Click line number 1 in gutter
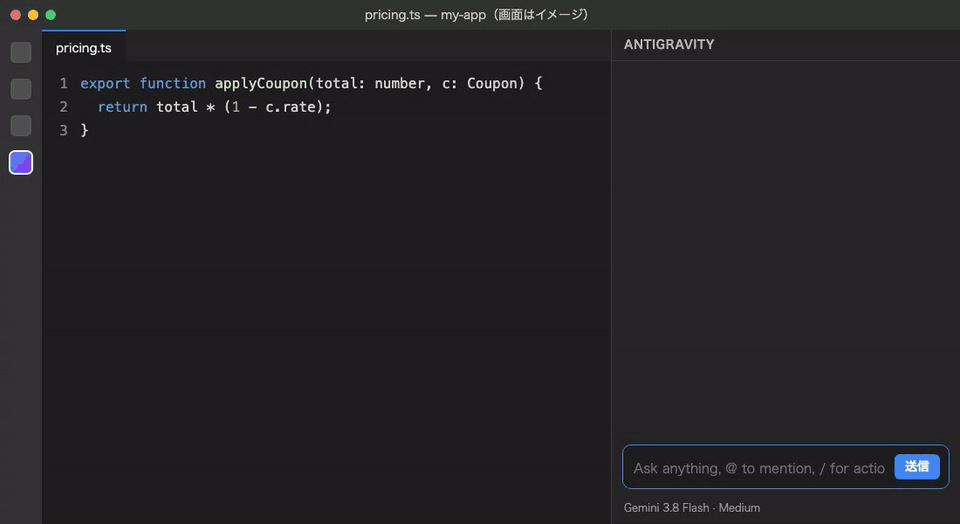 (64, 83)
